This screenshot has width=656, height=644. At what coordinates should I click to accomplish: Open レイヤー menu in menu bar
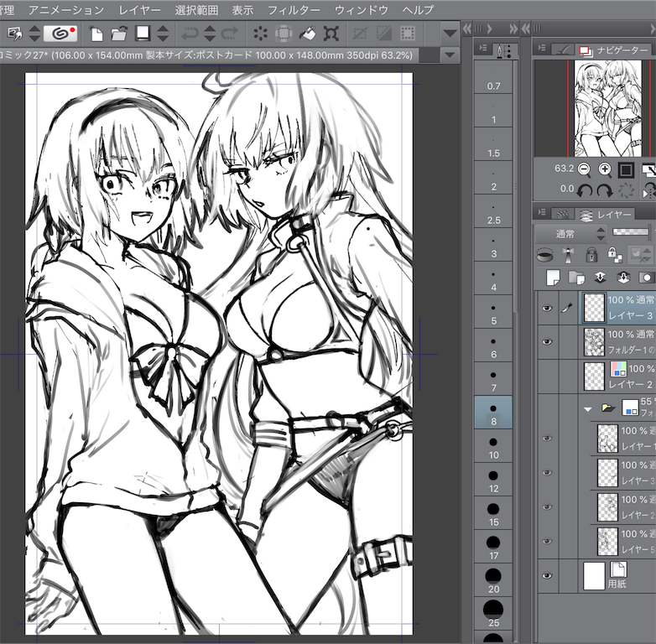point(139,9)
